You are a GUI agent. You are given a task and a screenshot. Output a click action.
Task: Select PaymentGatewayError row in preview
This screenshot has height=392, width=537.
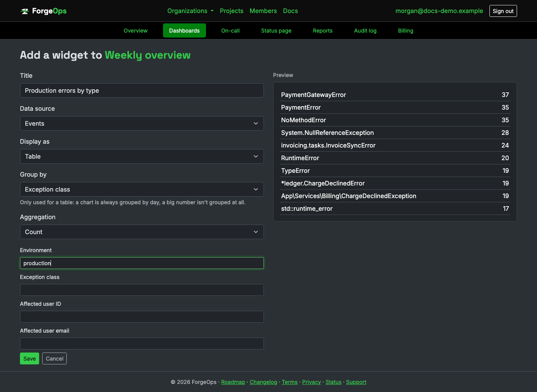395,95
